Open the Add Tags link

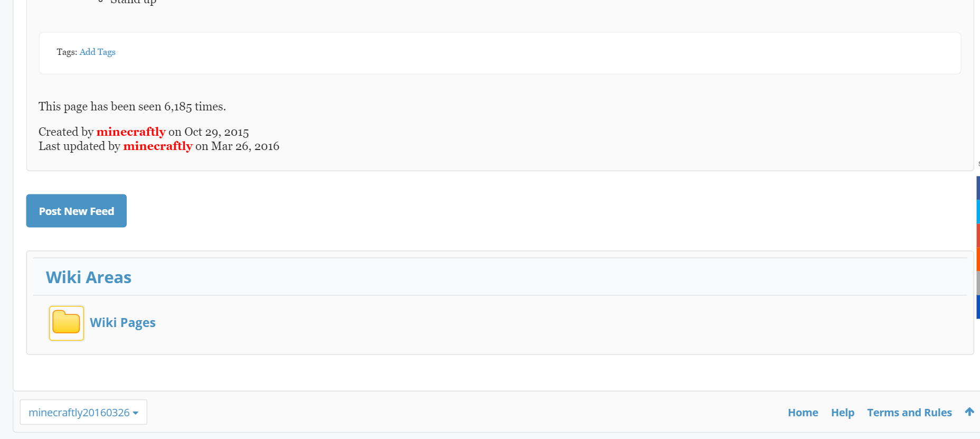point(98,52)
